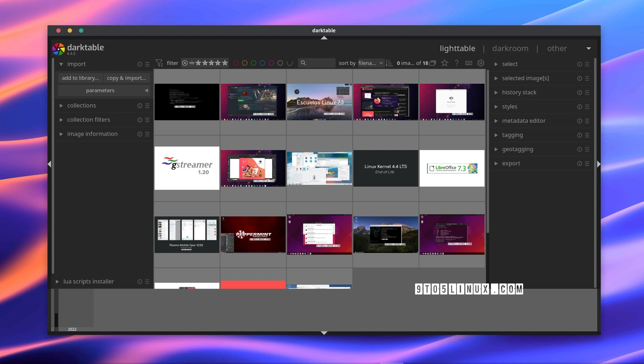Select the LibreOffice 7.3 thumbnail

tap(452, 168)
